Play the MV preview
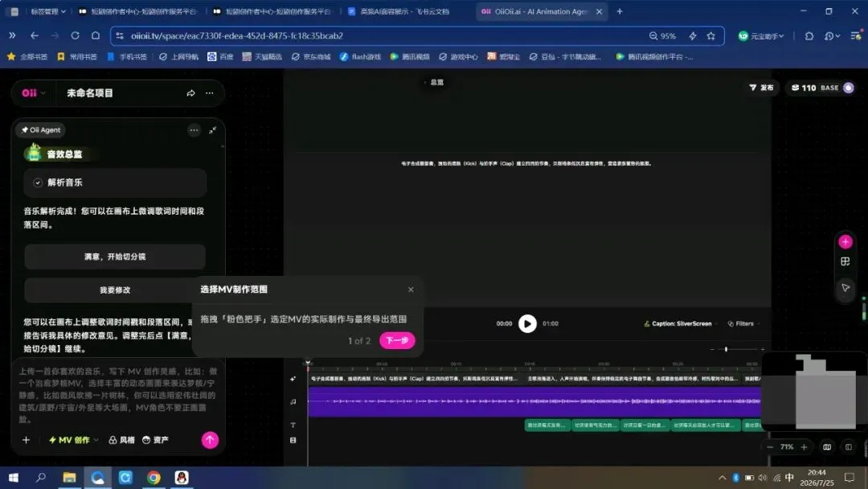Screen dimensions: 868x489 527,323
